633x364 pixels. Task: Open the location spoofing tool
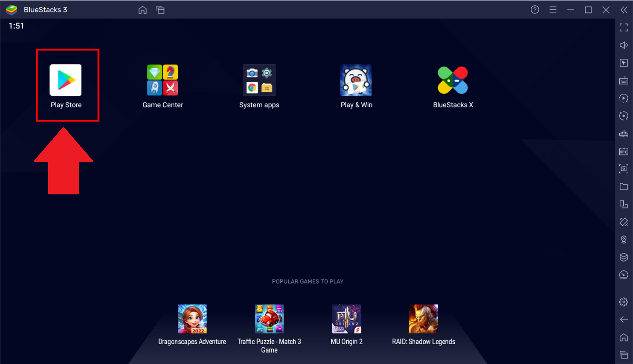(623, 239)
